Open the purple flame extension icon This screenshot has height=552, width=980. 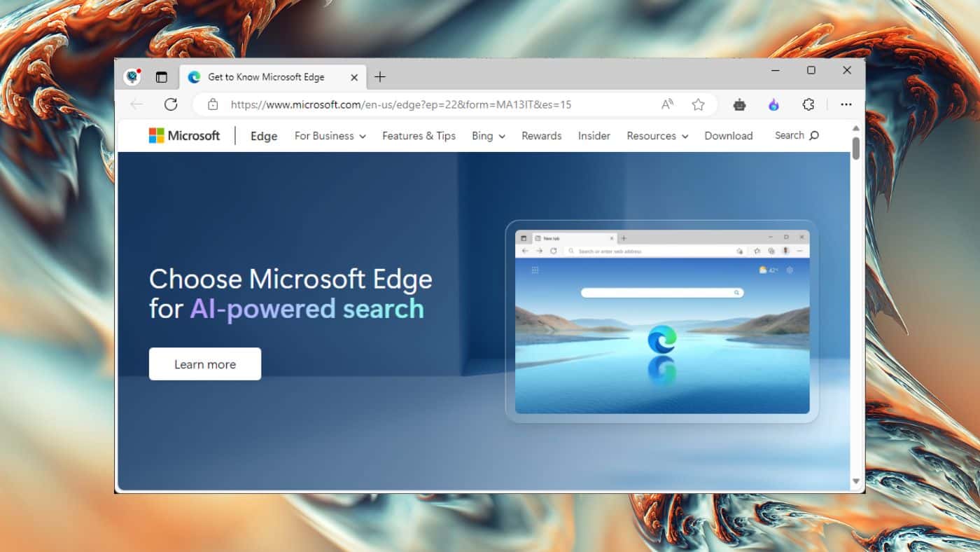pyautogui.click(x=773, y=104)
